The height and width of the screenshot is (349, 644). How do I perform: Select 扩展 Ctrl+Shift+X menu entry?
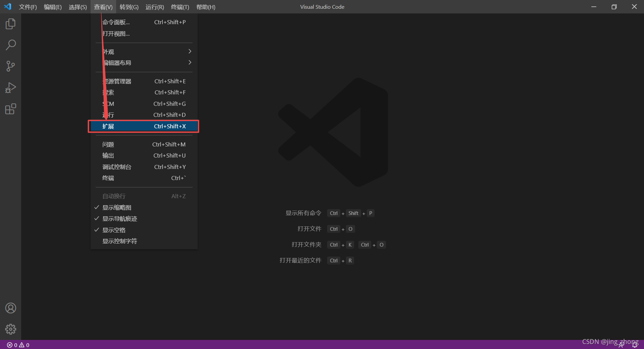coord(144,126)
